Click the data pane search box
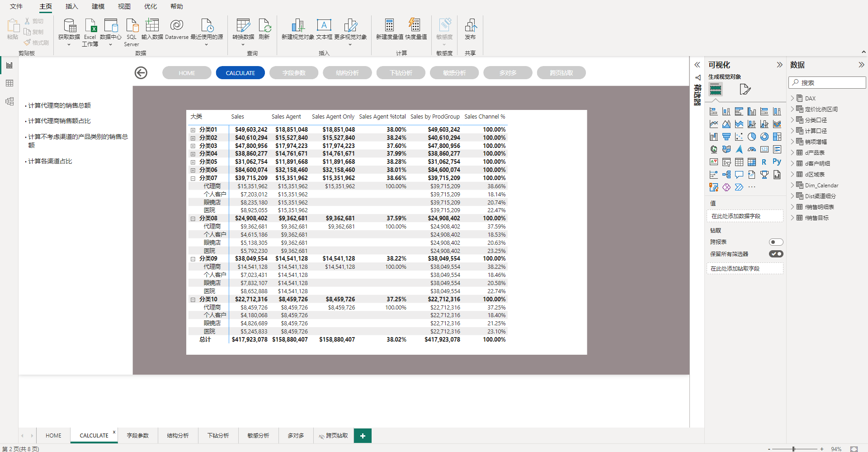The width and height of the screenshot is (868, 452). click(x=827, y=82)
